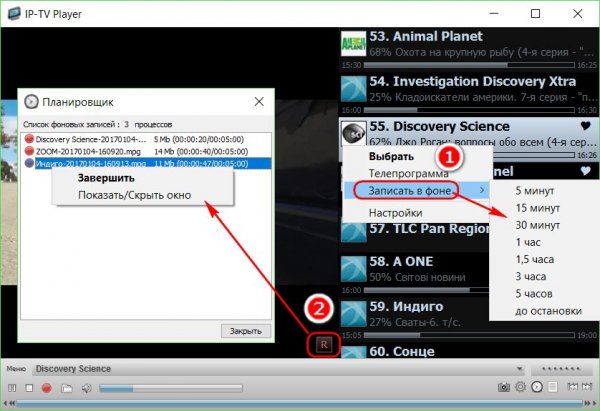Viewport: 600px width, 411px height.
Task: Expand the Записать в фоне submenu
Action: (413, 190)
